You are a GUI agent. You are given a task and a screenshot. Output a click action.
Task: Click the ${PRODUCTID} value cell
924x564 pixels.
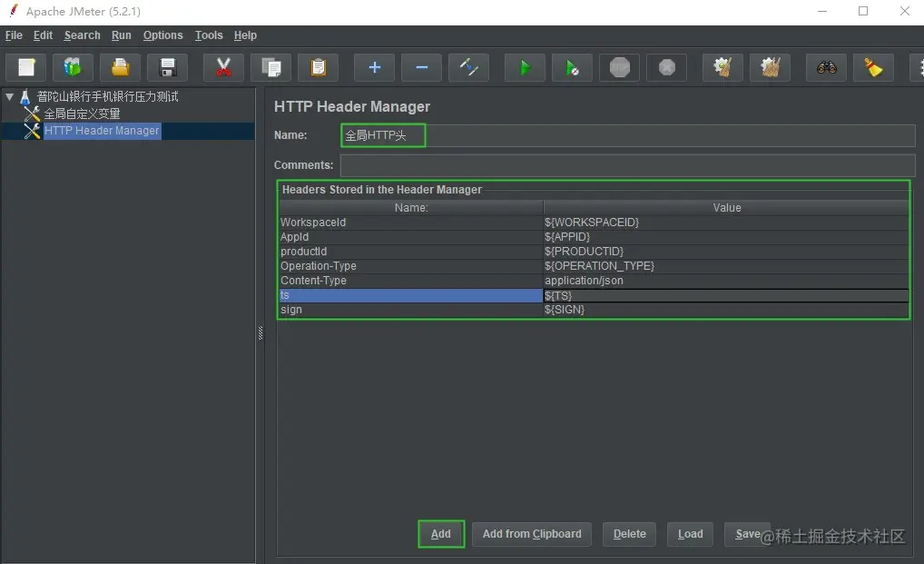tap(727, 251)
